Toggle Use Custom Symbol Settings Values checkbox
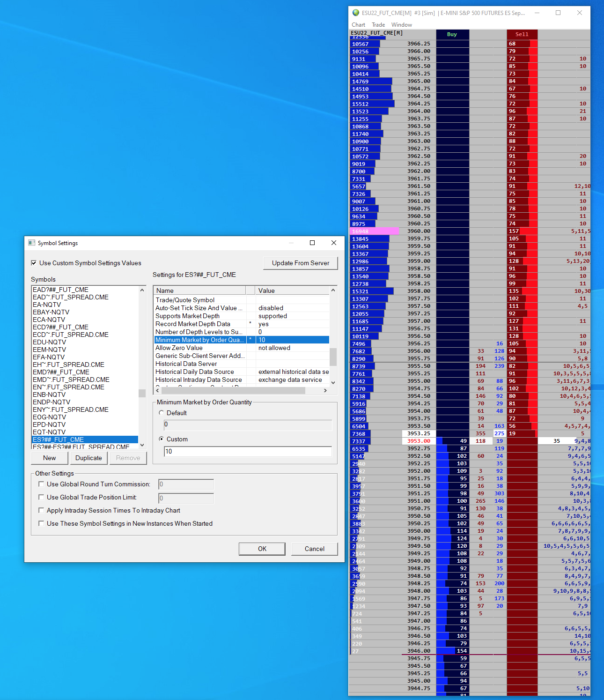This screenshot has width=604, height=700. pyautogui.click(x=34, y=263)
